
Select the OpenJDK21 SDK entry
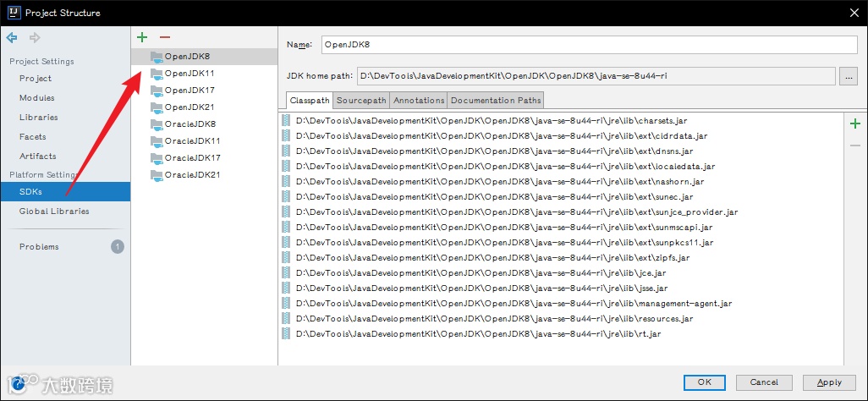[x=204, y=107]
